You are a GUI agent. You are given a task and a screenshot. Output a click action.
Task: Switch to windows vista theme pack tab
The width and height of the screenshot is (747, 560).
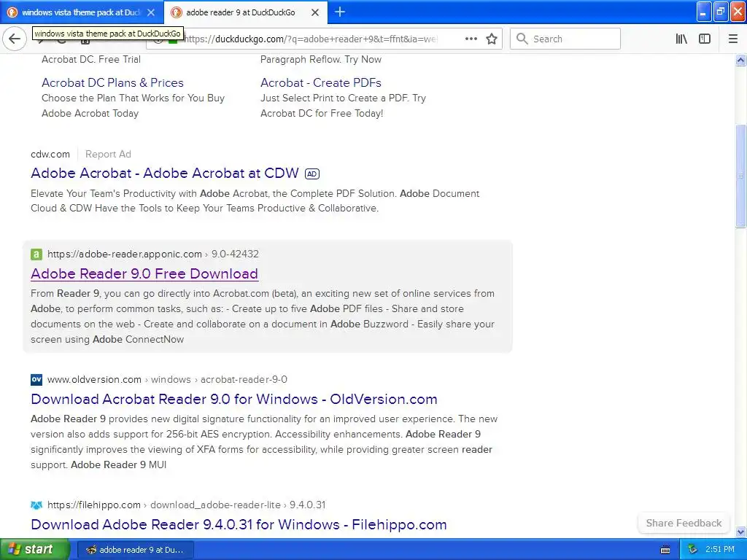click(80, 12)
